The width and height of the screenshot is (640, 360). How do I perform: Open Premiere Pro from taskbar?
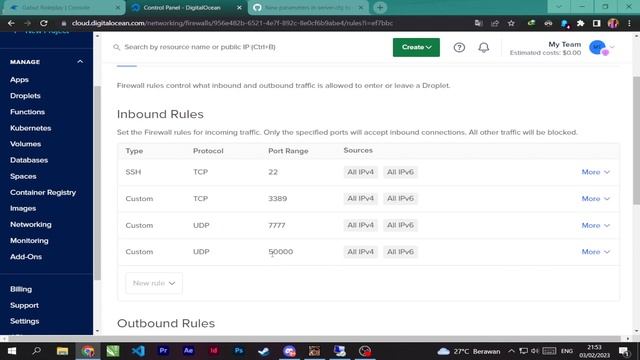163,351
